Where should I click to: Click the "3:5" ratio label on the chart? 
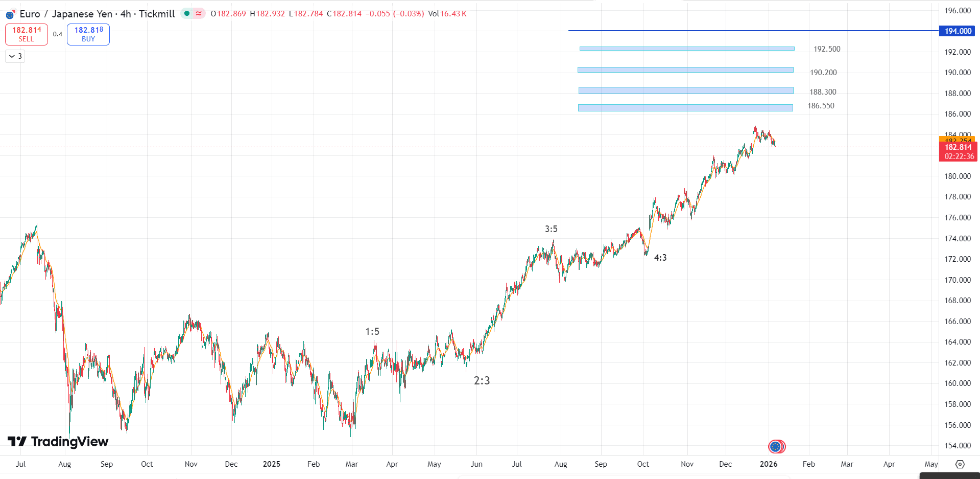(x=551, y=229)
